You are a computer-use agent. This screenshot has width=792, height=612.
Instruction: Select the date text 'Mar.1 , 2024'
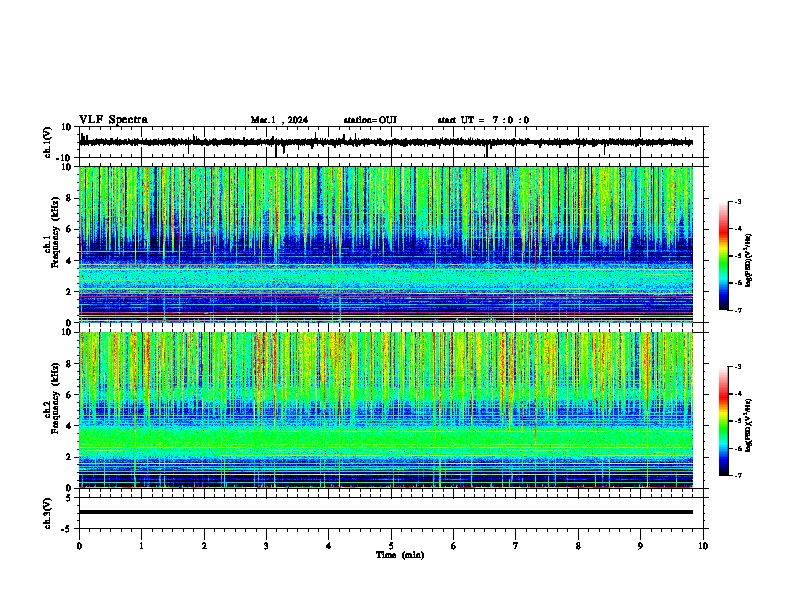279,120
